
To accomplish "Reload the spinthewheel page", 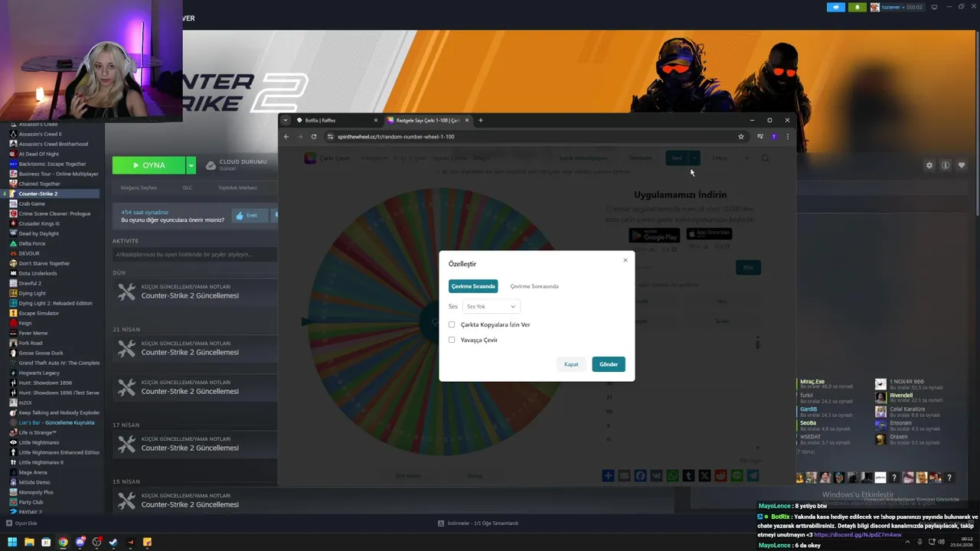I will (x=314, y=136).
